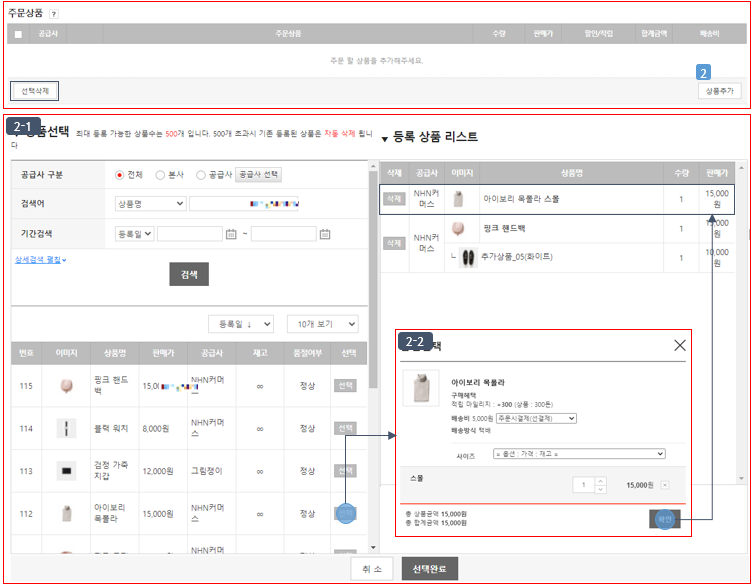This screenshot has height=587, width=754.
Task: Click the start date input field
Action: coord(190,234)
